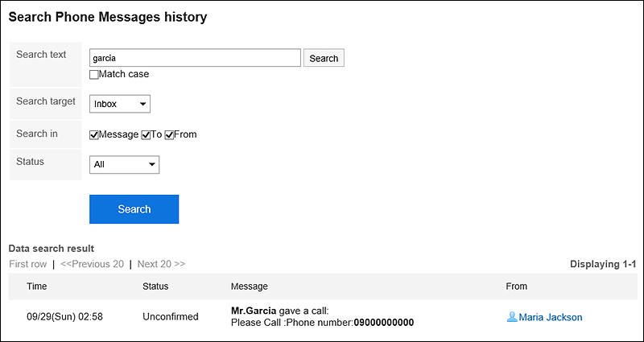
Task: Go to Next 20 results
Action: click(x=162, y=264)
